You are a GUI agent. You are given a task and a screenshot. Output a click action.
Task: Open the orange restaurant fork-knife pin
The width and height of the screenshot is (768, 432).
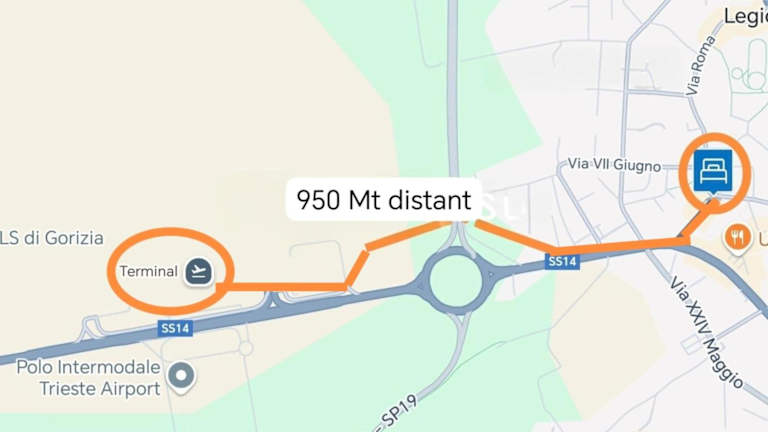[737, 239]
